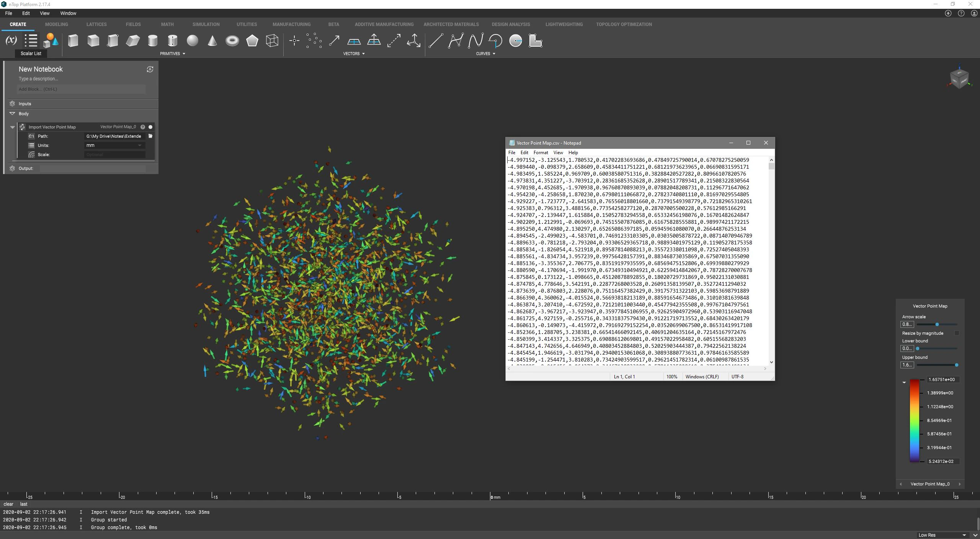Viewport: 980px width, 539px height.
Task: Select the Cone primitive tool
Action: (x=212, y=41)
